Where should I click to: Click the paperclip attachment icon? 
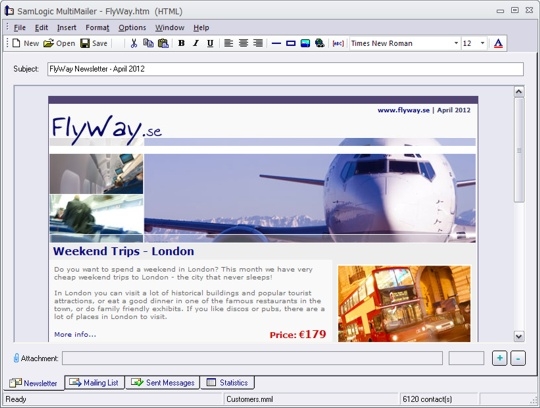pos(16,358)
